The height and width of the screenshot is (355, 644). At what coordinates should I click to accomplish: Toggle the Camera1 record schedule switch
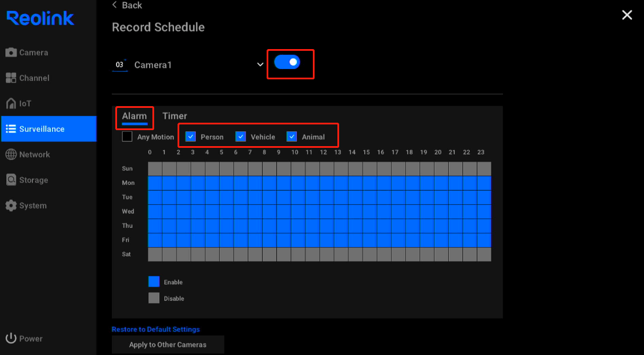[x=287, y=62]
